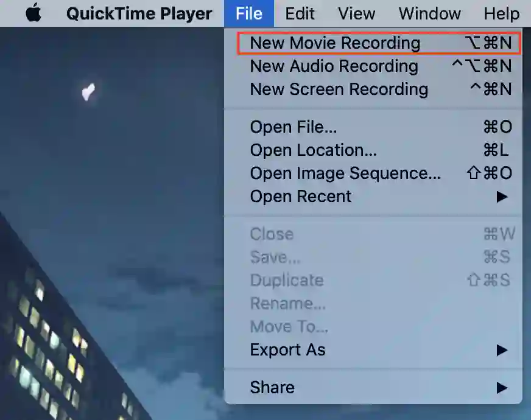
Task: Open the QuickTime Player app menu
Action: point(139,13)
